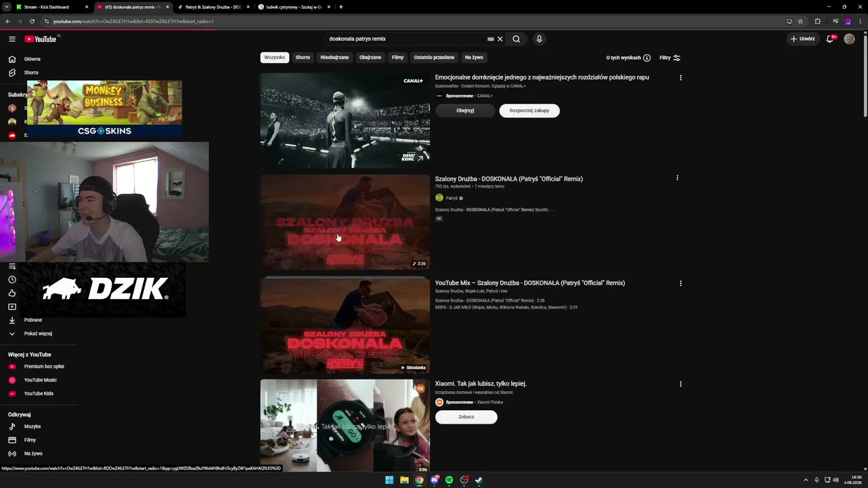Viewport: 868px width, 488px height.
Task: Play the Szalony Drużba remix thumbnail
Action: pyautogui.click(x=345, y=222)
